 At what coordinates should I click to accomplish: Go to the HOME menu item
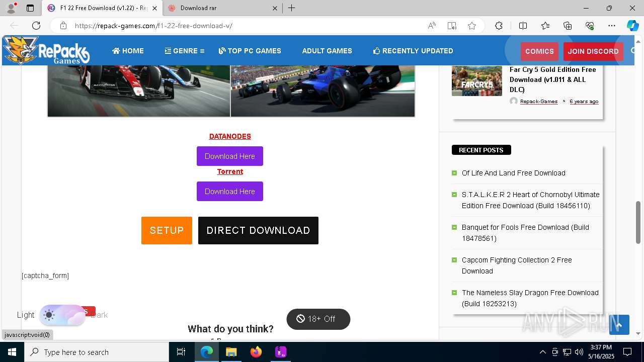[x=128, y=51]
